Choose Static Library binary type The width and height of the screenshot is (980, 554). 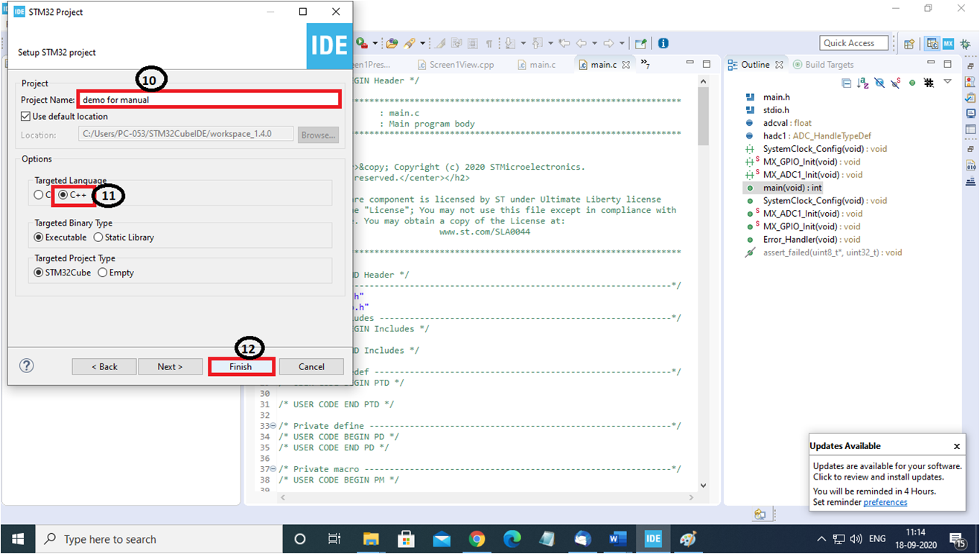pos(98,237)
